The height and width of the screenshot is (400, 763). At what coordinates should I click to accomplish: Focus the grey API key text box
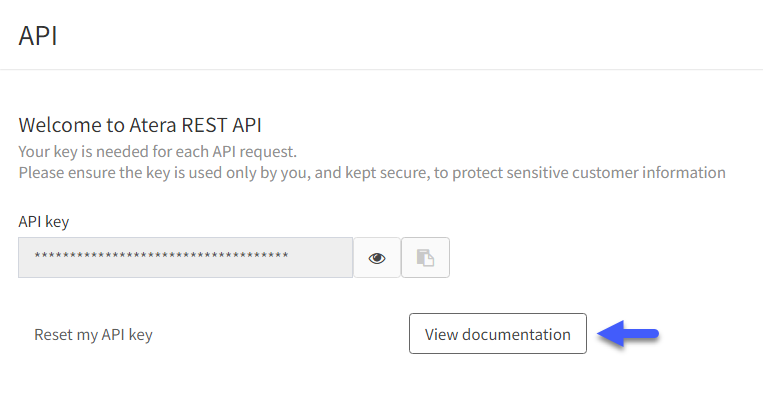point(185,257)
